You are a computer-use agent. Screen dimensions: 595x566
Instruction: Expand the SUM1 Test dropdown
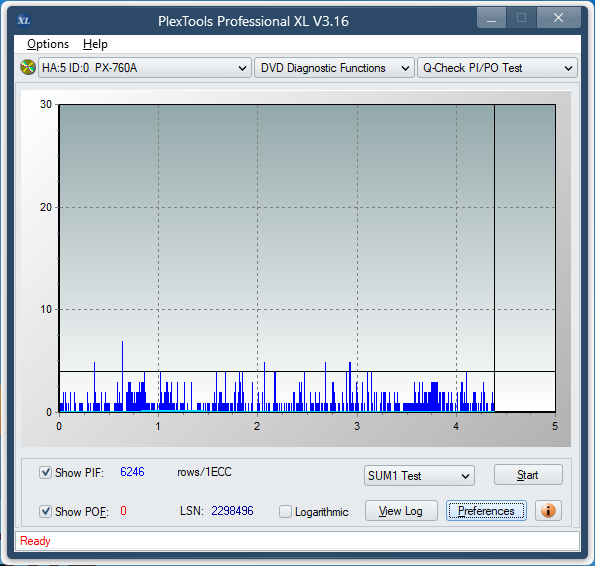pyautogui.click(x=419, y=476)
